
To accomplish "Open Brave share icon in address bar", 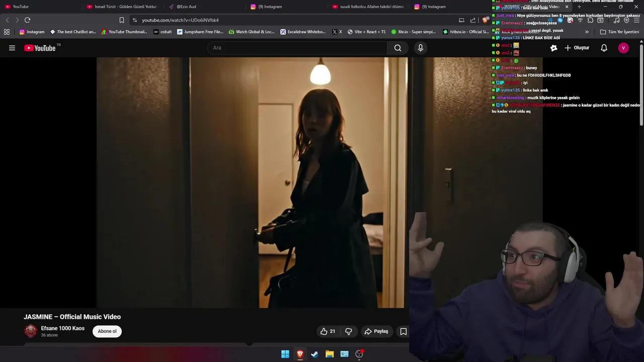I will [x=473, y=20].
